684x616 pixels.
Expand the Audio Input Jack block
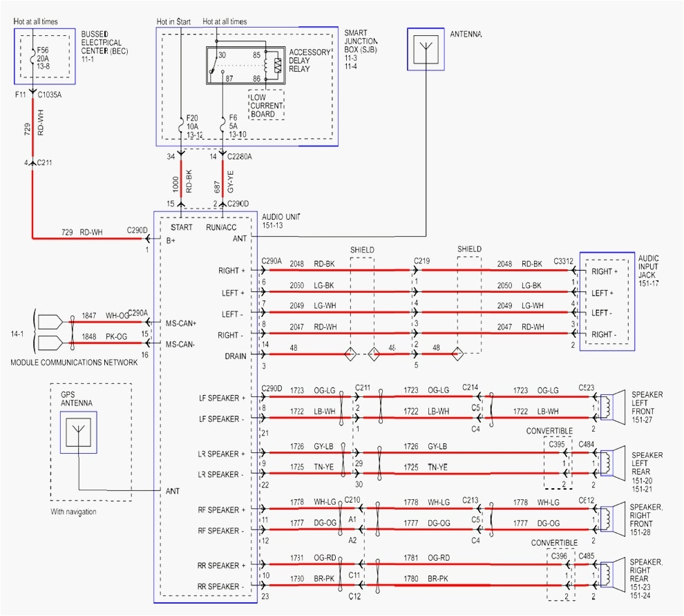tap(607, 300)
